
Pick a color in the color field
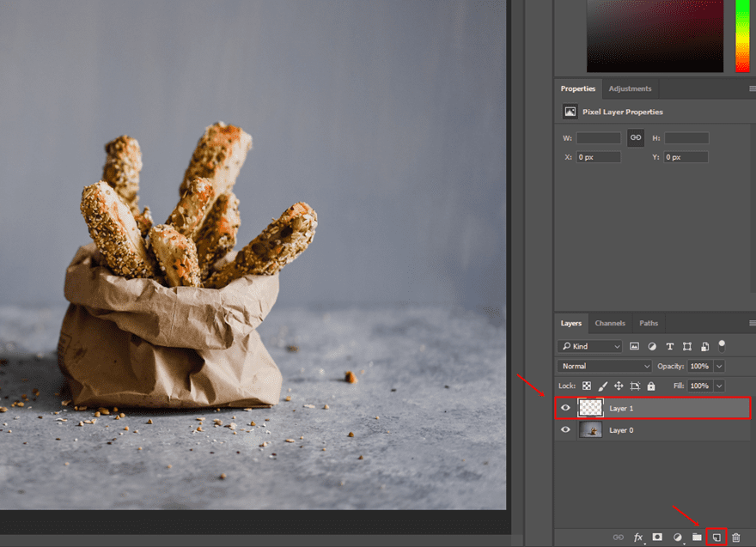coord(655,36)
